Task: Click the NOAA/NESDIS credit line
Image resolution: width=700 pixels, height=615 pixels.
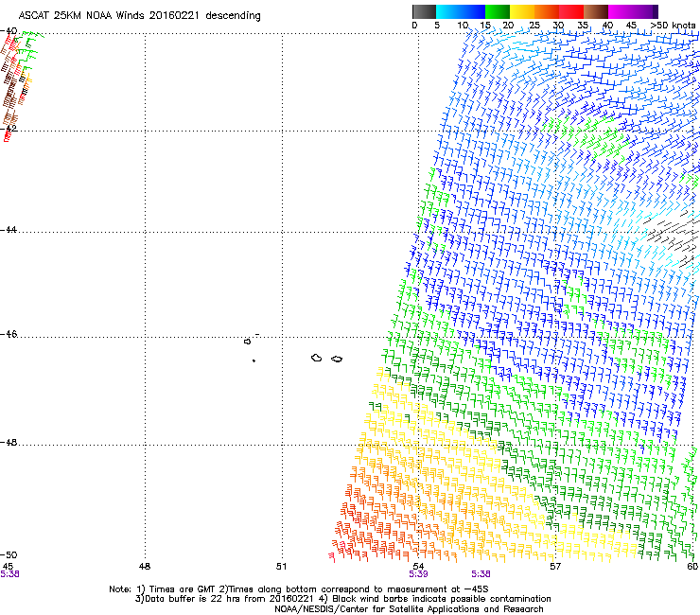Action: click(409, 609)
